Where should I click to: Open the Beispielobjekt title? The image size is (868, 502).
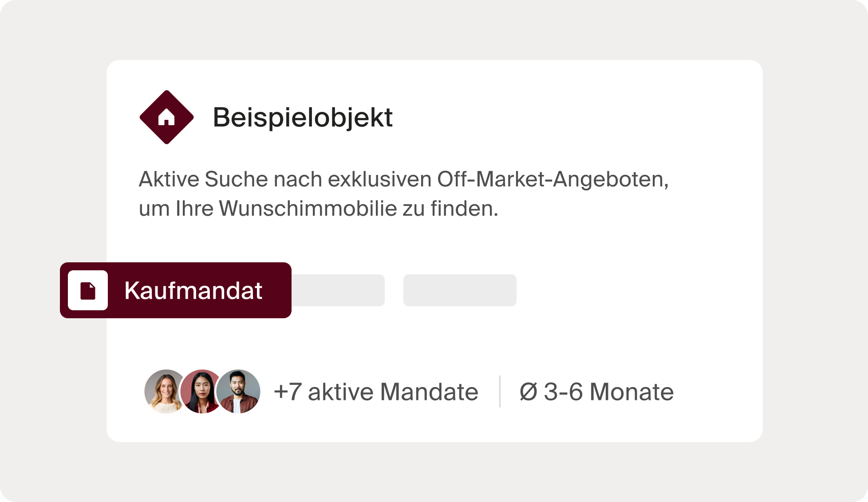[x=303, y=118]
